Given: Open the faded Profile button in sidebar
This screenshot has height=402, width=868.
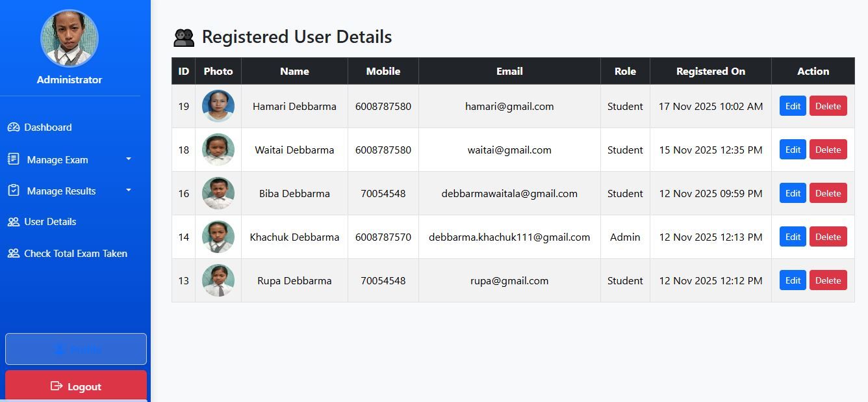Looking at the screenshot, I should [76, 349].
